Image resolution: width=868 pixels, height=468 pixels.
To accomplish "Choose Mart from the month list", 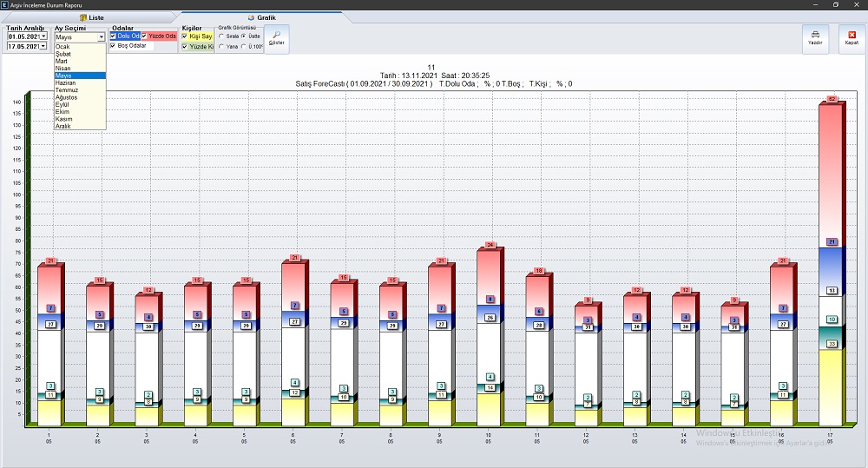I will point(80,61).
